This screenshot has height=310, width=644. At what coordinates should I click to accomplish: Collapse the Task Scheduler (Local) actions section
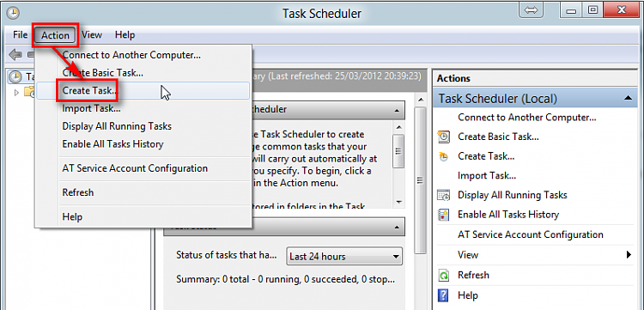(x=628, y=98)
